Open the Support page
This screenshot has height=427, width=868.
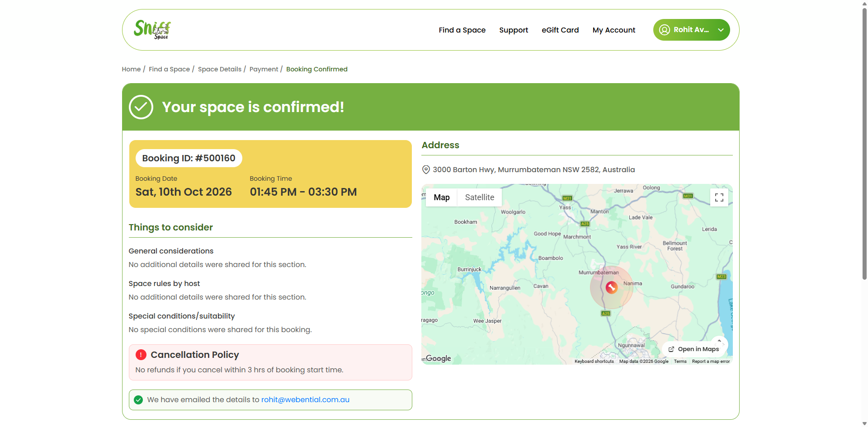click(514, 30)
